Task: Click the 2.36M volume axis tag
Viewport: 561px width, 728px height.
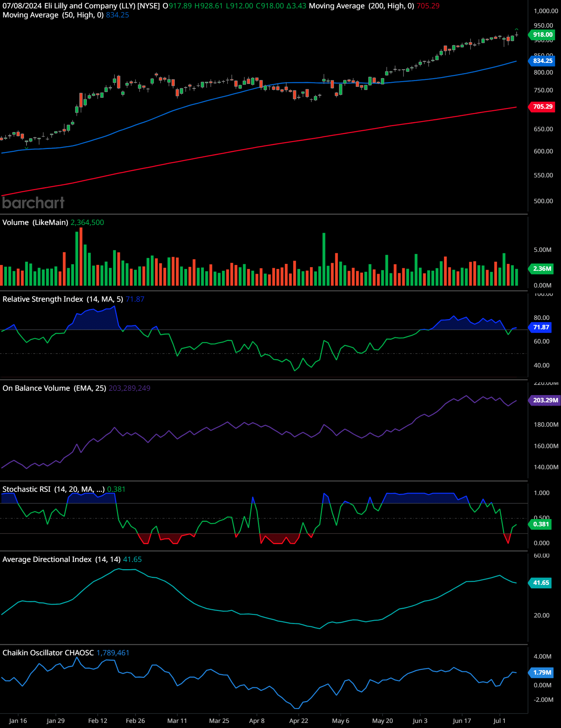Action: pyautogui.click(x=542, y=269)
